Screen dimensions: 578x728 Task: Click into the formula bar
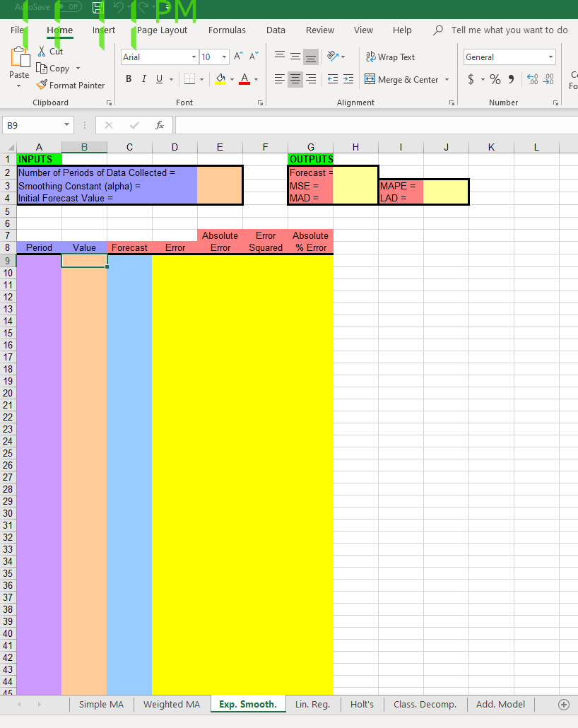point(377,125)
